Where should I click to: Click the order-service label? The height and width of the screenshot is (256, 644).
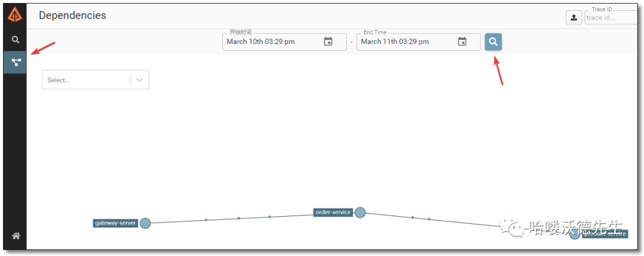point(333,213)
